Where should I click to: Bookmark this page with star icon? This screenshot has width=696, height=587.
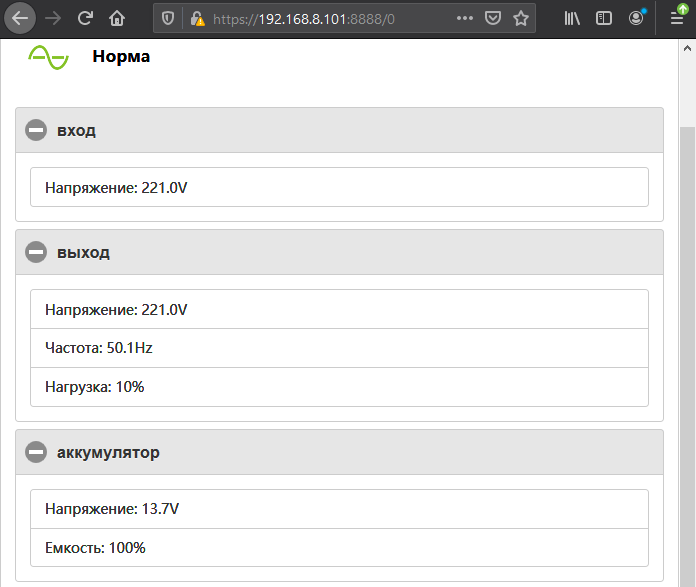(x=521, y=18)
